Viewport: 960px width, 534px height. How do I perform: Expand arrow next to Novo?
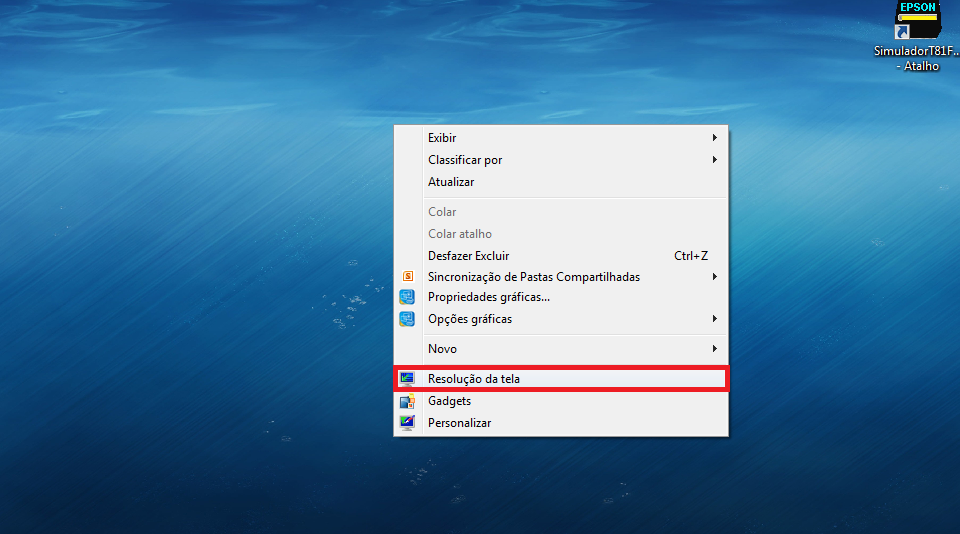[714, 349]
